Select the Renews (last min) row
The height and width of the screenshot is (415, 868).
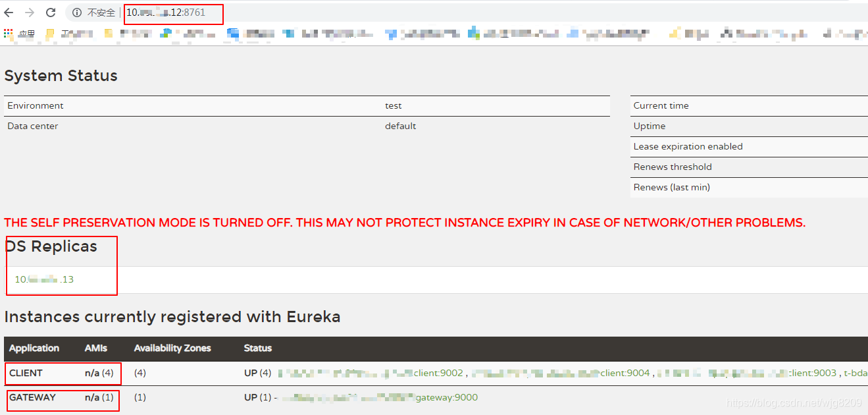(749, 187)
